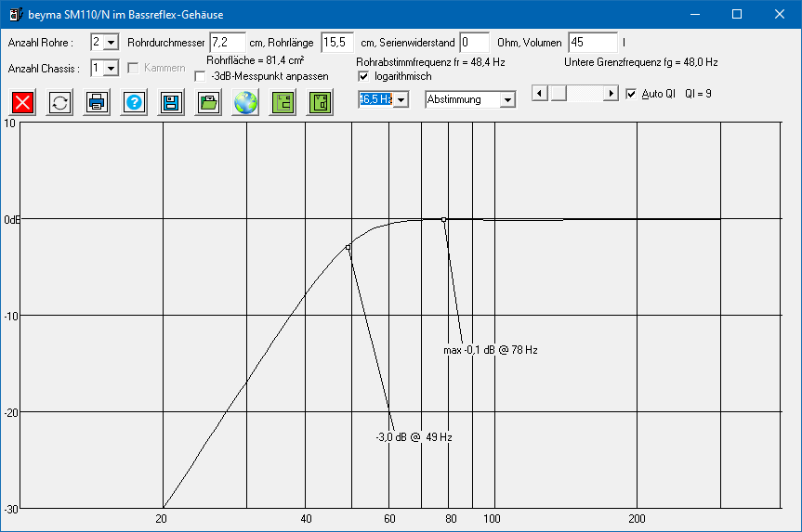The width and height of the screenshot is (802, 532).
Task: Click the app icon in the title bar
Action: [x=16, y=14]
